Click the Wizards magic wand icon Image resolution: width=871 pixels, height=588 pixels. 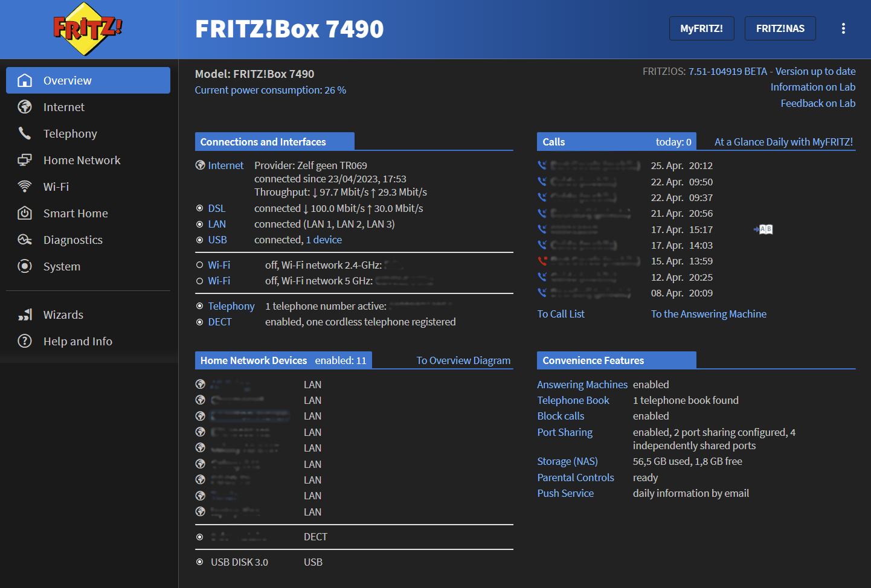click(x=24, y=315)
